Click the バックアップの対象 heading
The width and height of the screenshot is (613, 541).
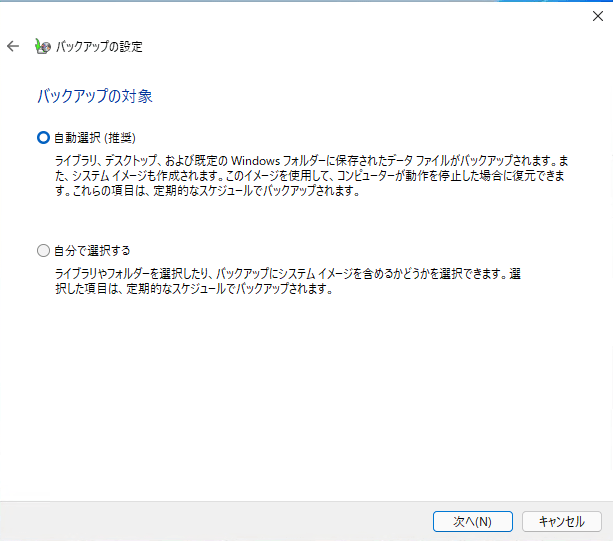pyautogui.click(x=95, y=96)
